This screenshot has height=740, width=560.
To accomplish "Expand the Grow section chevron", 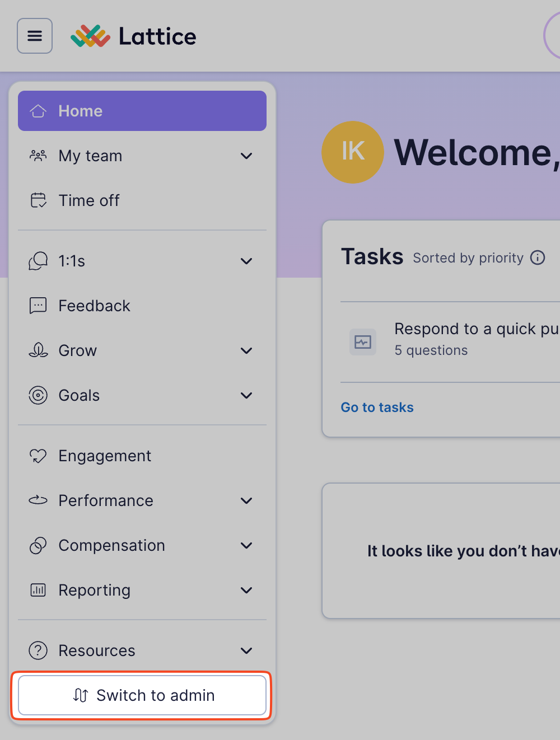I will coord(246,350).
